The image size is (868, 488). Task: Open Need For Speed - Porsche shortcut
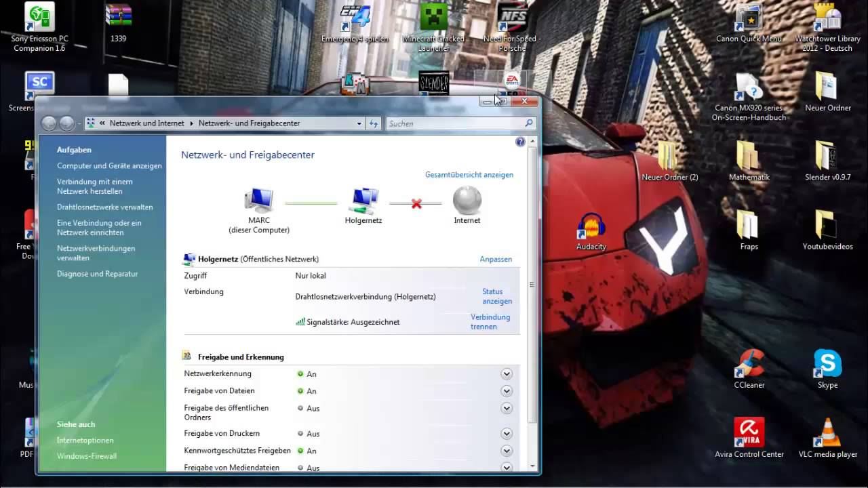click(513, 27)
